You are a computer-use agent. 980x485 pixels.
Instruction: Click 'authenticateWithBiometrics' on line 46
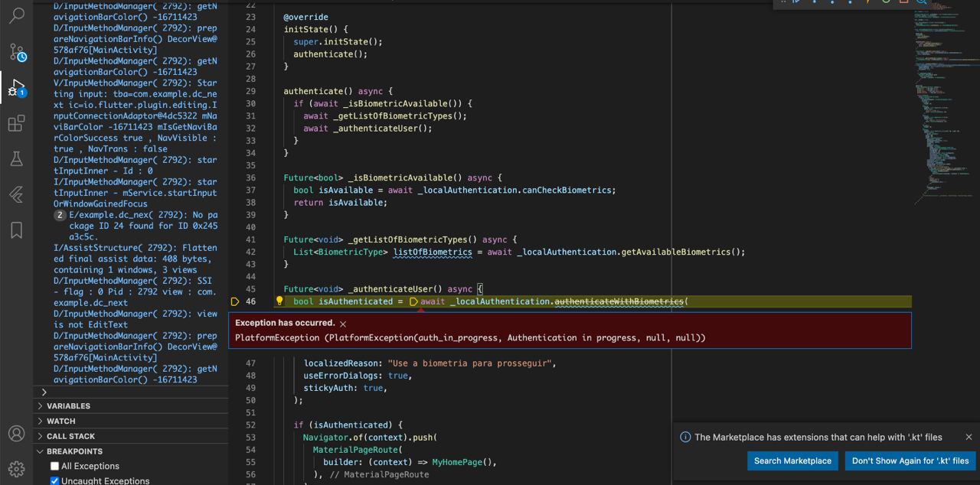(619, 301)
